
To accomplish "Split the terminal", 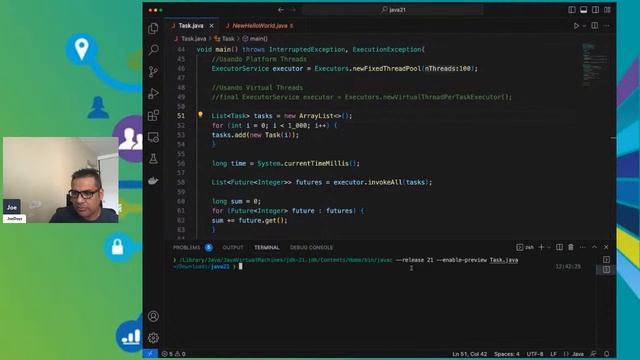I will click(x=559, y=247).
